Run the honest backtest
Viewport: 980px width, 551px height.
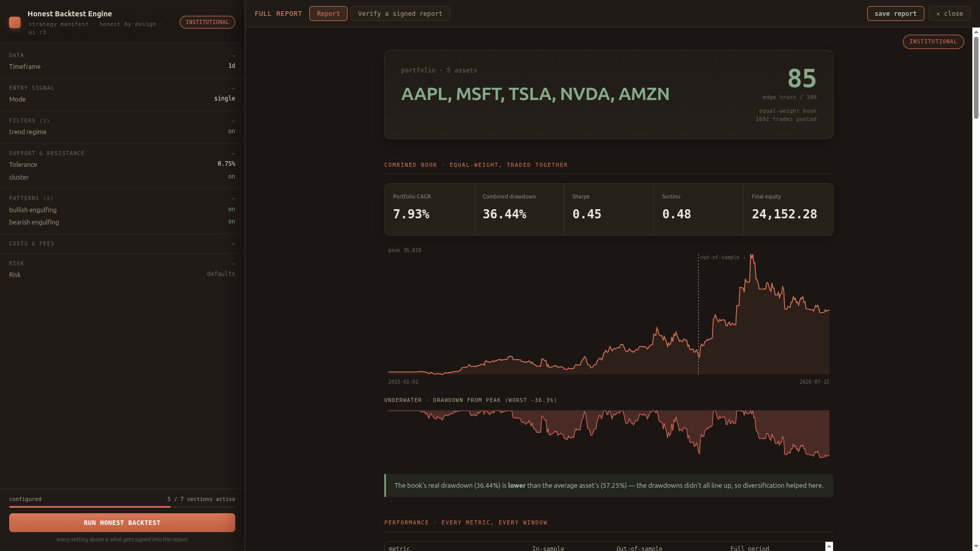[x=122, y=523]
